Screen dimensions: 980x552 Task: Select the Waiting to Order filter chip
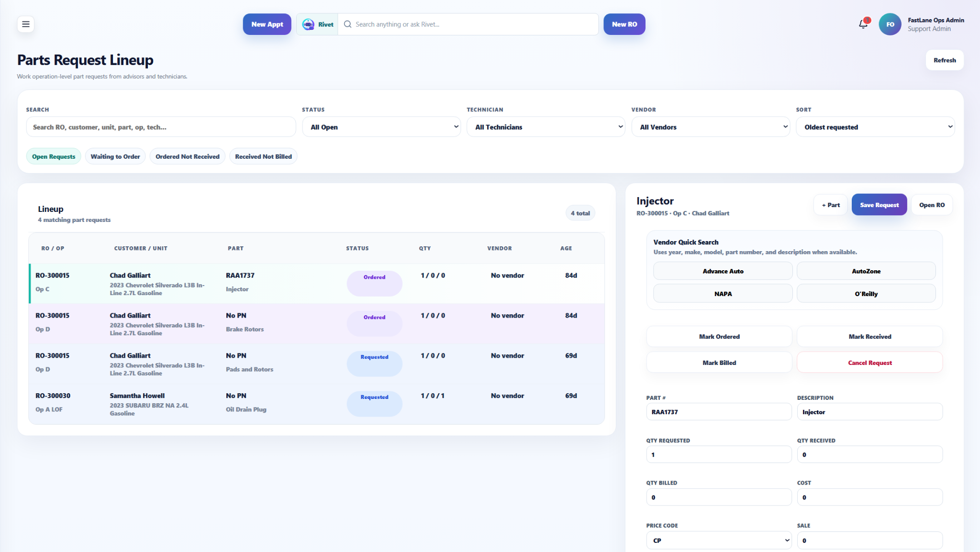115,156
